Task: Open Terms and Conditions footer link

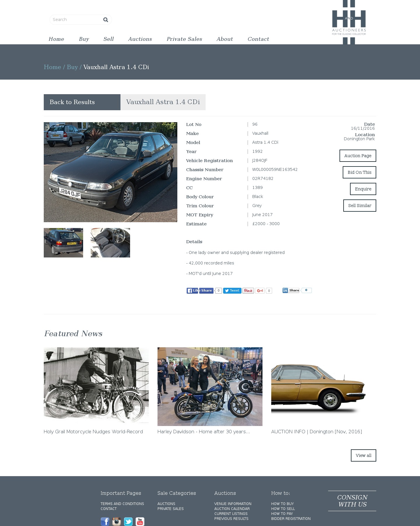Action: point(122,504)
